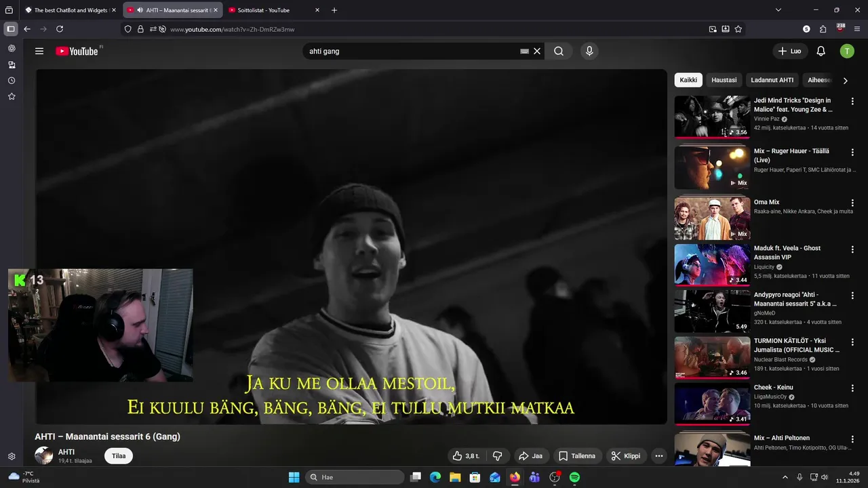Share the video with Jaa

(x=531, y=455)
